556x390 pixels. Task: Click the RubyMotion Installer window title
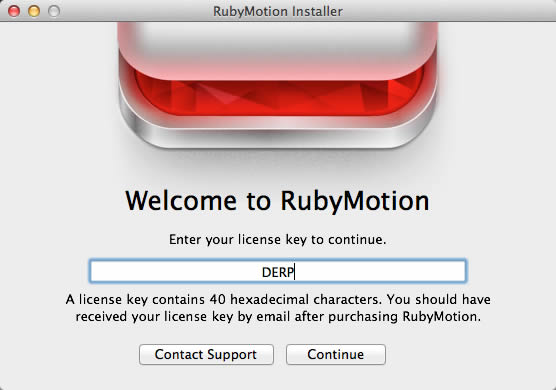(x=278, y=11)
